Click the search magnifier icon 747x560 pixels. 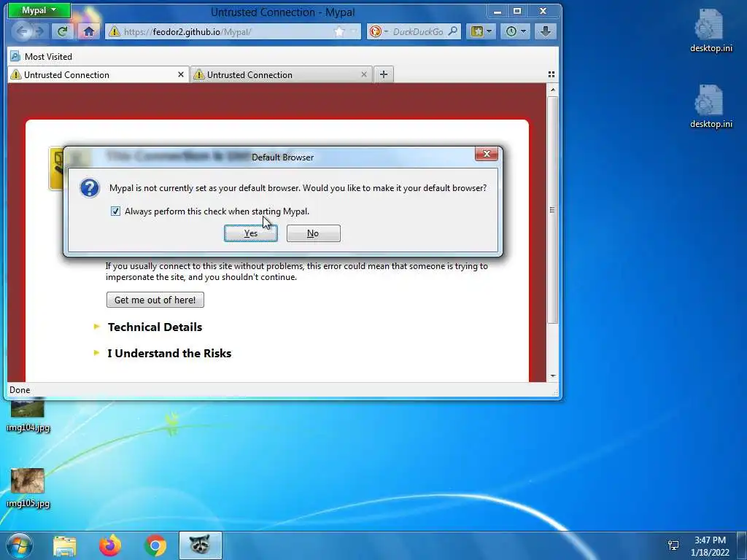point(453,31)
